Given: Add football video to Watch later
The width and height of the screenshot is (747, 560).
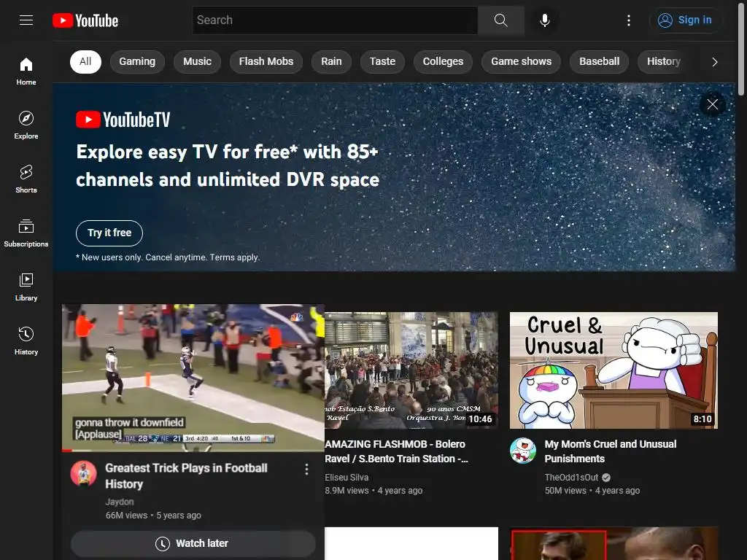Looking at the screenshot, I should tap(193, 543).
